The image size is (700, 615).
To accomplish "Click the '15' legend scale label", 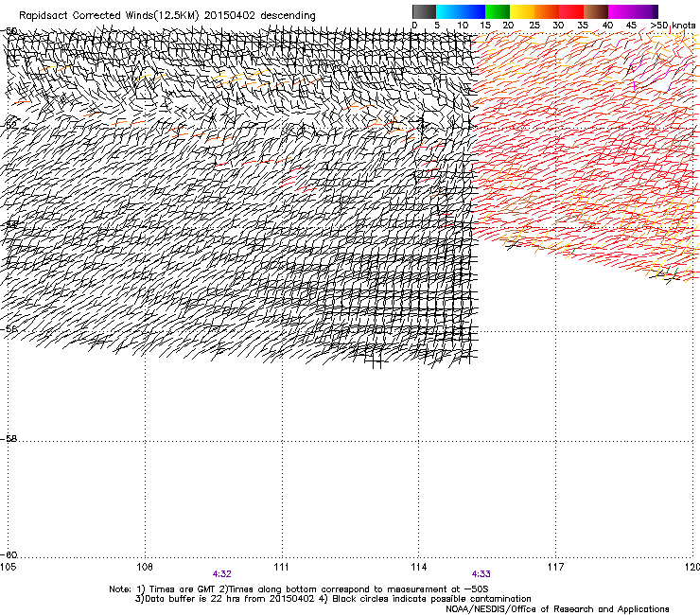I will (485, 26).
